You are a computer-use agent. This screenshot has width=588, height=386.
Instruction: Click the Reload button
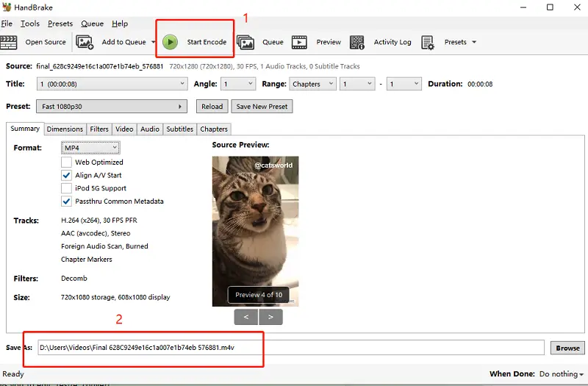[212, 107]
